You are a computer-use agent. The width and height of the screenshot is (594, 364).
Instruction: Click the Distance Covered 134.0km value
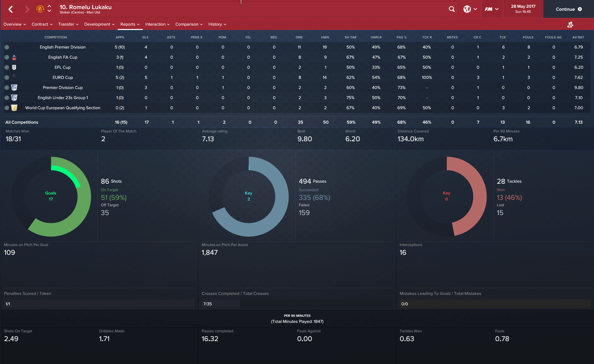[411, 139]
